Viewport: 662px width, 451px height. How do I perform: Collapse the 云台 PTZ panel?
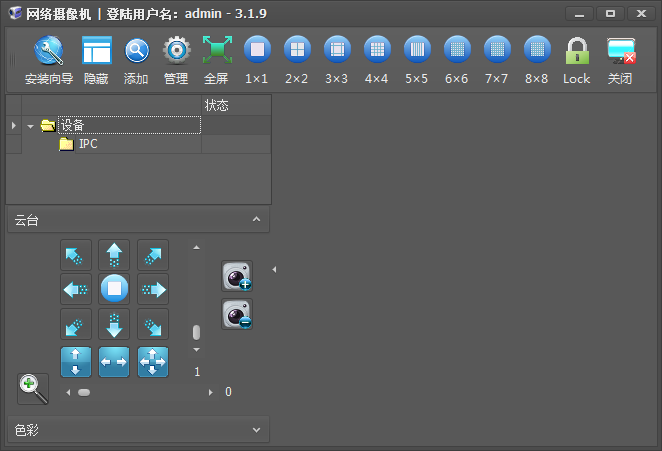pyautogui.click(x=256, y=219)
